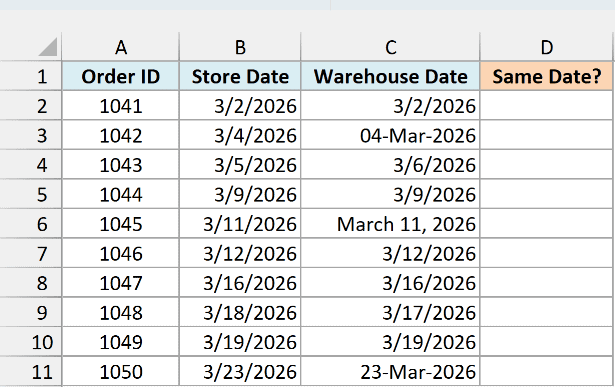Select cell with Order ID 1045
The width and height of the screenshot is (615, 387).
[x=120, y=224]
